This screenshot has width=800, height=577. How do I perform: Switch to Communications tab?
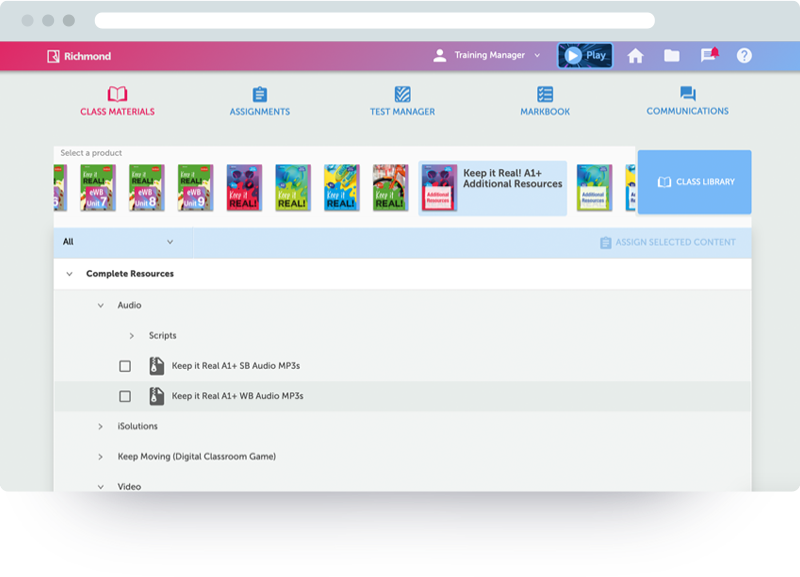[688, 101]
